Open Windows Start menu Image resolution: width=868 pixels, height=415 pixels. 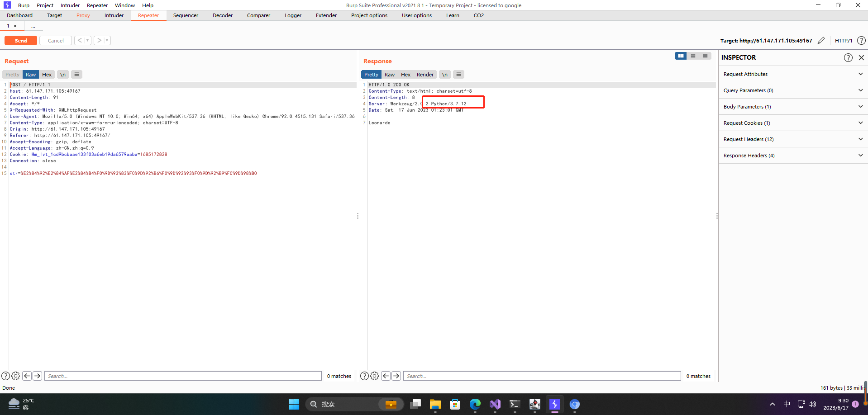click(294, 404)
